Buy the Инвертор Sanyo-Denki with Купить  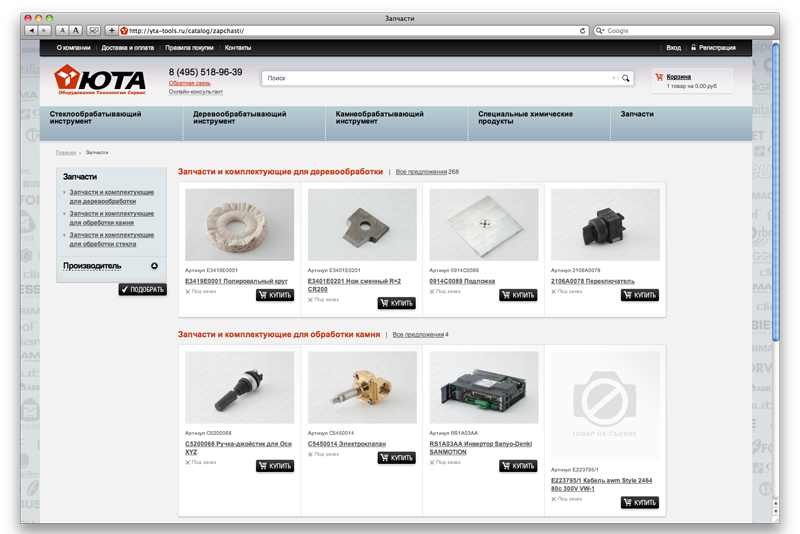pos(518,466)
